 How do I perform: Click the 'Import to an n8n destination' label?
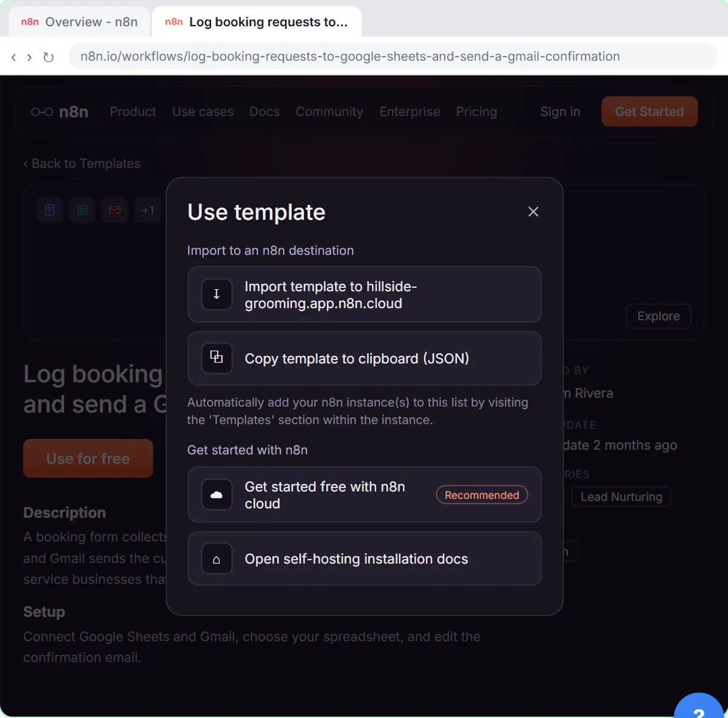pos(270,250)
